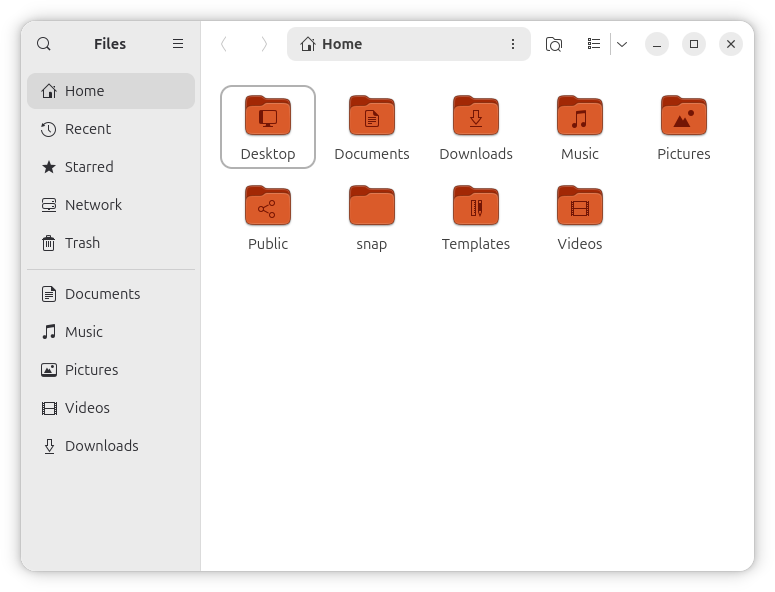Open Trash in the sidebar
The height and width of the screenshot is (592, 775).
pyautogui.click(x=111, y=243)
